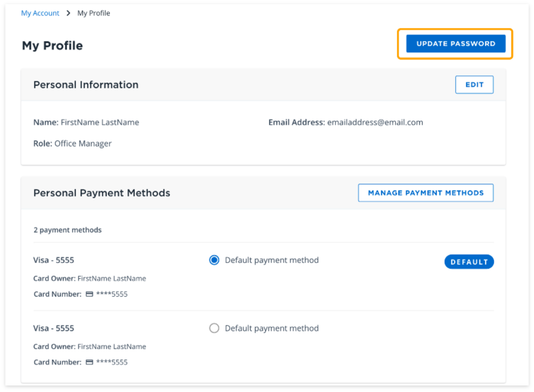
Task: Click the My Profile page heading
Action: pyautogui.click(x=52, y=46)
